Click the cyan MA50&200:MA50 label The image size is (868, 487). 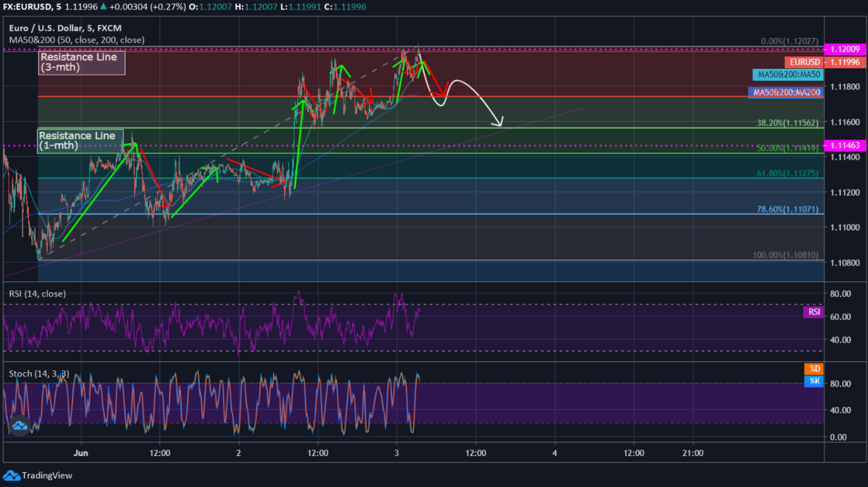coord(789,74)
